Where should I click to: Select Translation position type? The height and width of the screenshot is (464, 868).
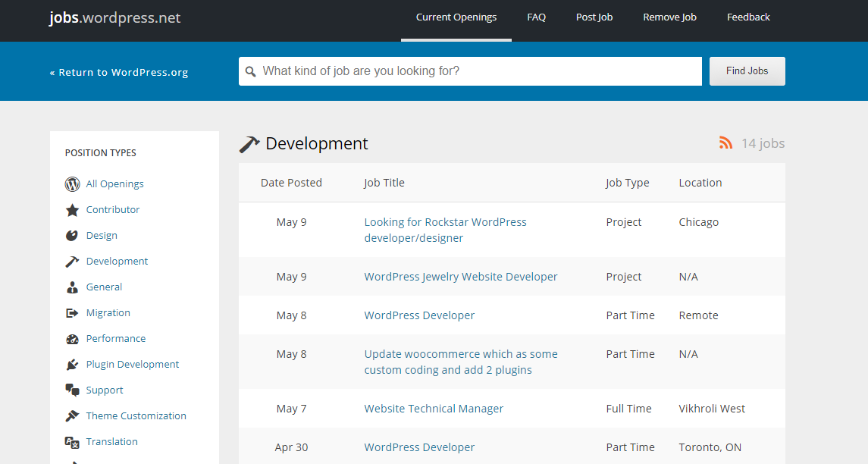point(112,442)
